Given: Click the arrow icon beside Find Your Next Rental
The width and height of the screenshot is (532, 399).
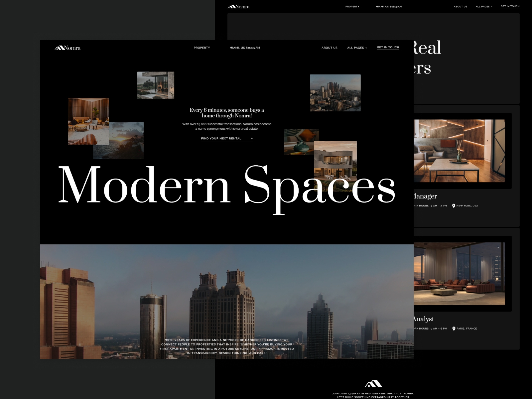Looking at the screenshot, I should tap(251, 139).
